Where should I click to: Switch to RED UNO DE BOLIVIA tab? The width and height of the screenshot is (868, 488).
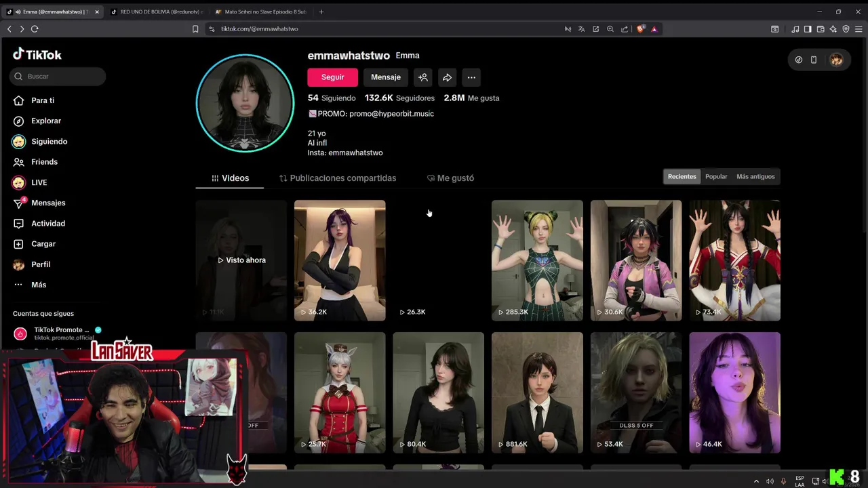tap(155, 12)
